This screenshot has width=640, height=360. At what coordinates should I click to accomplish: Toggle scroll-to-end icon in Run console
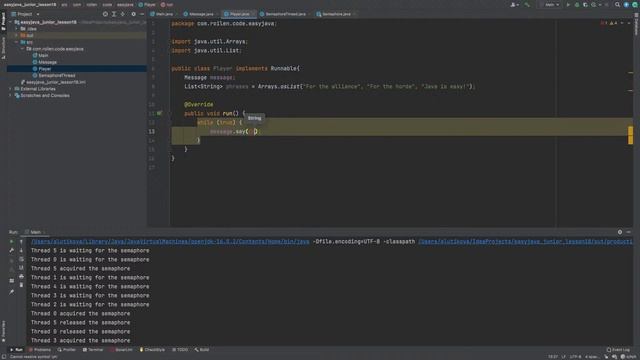tap(21, 268)
